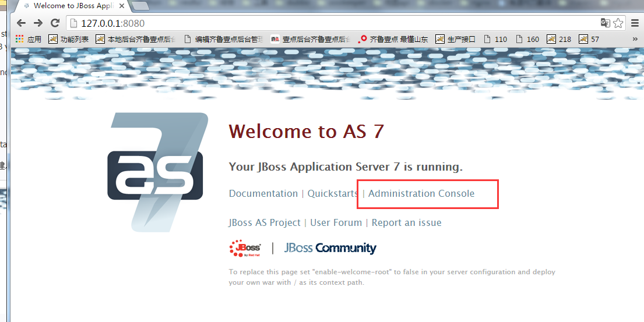Open the 编辑齐鲁壹点后台管理 bookmark
The width and height of the screenshot is (644, 322).
(223, 39)
